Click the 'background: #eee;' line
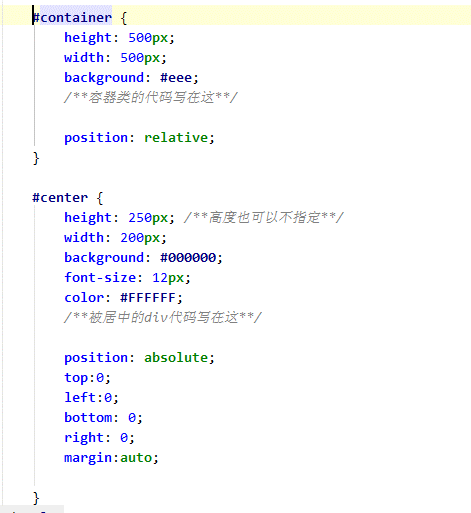This screenshot has width=471, height=513. [x=131, y=78]
